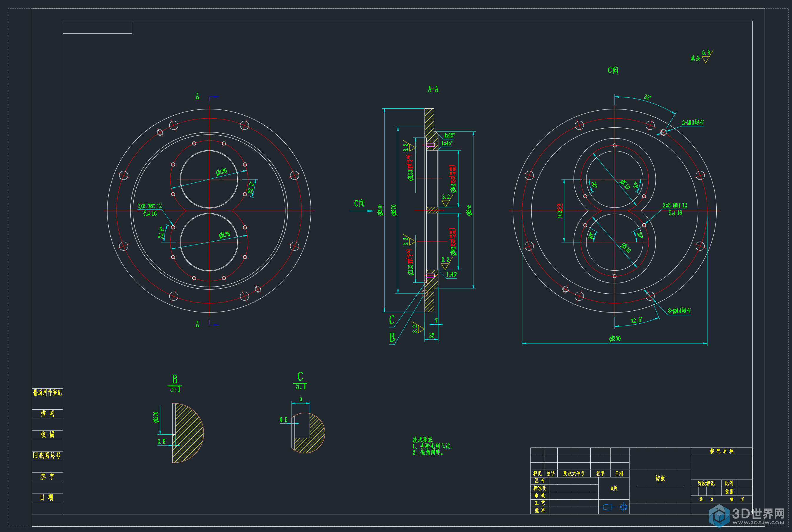Select the 2-M10均布 hole callout
792x532 pixels.
pyautogui.click(x=692, y=122)
